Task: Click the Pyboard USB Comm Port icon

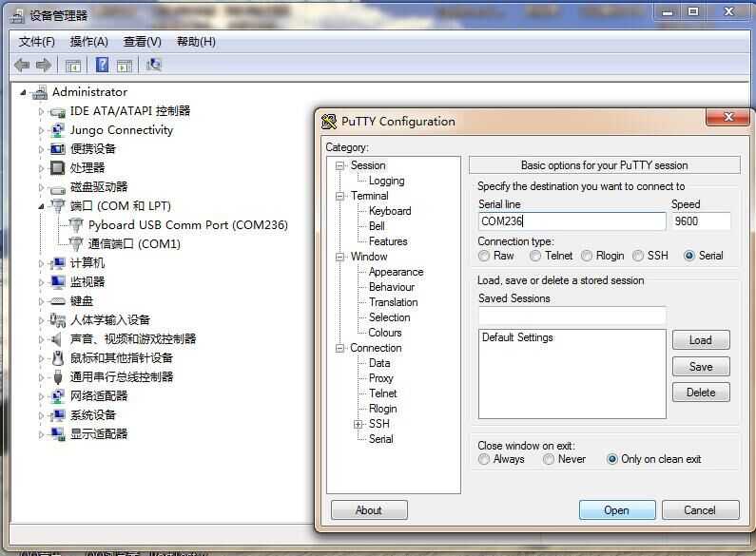Action: point(76,225)
